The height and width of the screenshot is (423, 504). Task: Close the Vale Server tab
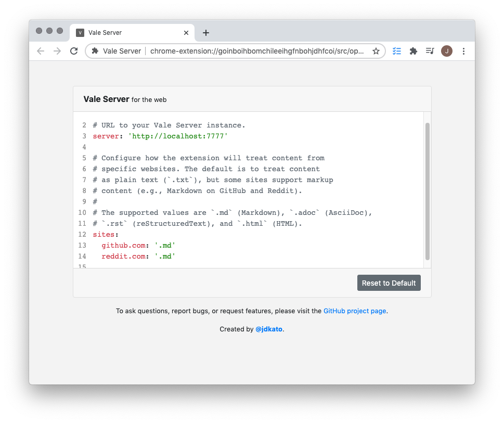pyautogui.click(x=186, y=33)
